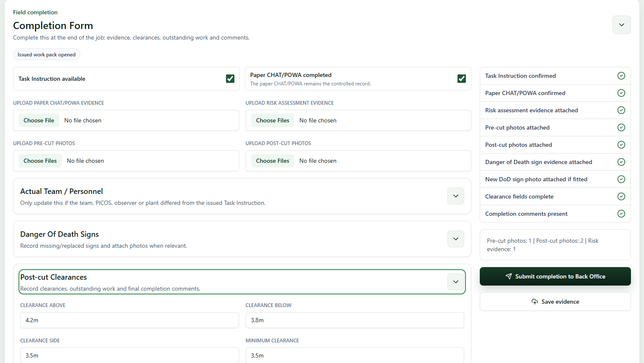Click the New DoD sign photo check icon

(621, 179)
